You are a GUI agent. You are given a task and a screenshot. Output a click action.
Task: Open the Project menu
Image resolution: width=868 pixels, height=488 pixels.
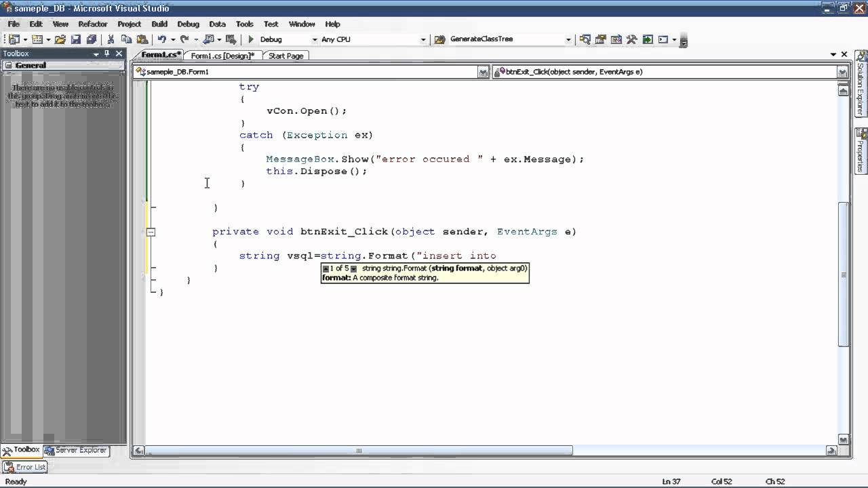[x=130, y=24]
